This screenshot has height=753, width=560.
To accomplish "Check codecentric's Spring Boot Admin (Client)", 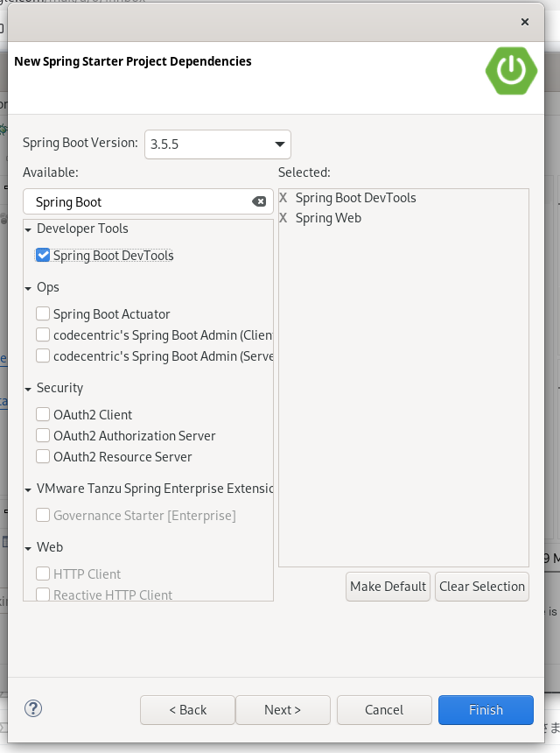I will point(43,334).
